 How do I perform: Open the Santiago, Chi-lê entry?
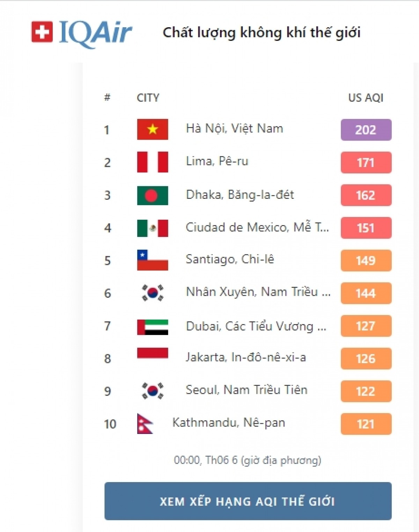230,259
